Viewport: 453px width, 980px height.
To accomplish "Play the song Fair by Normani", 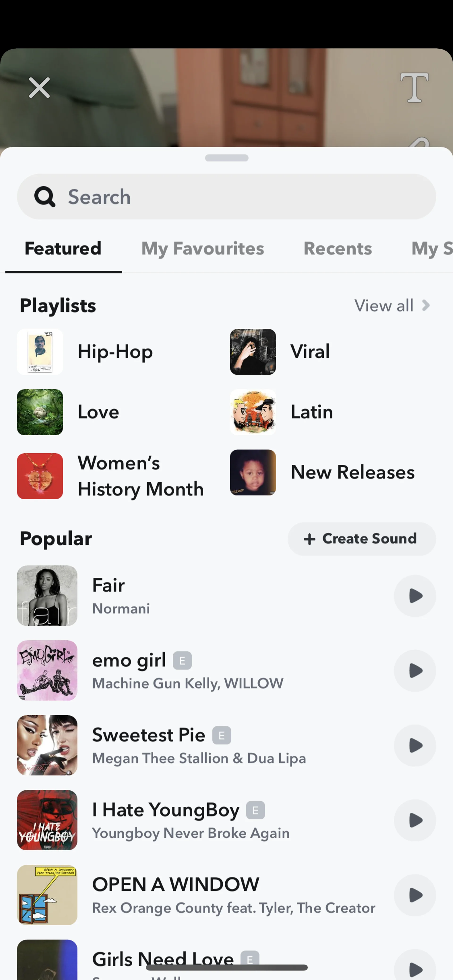I will tap(415, 596).
